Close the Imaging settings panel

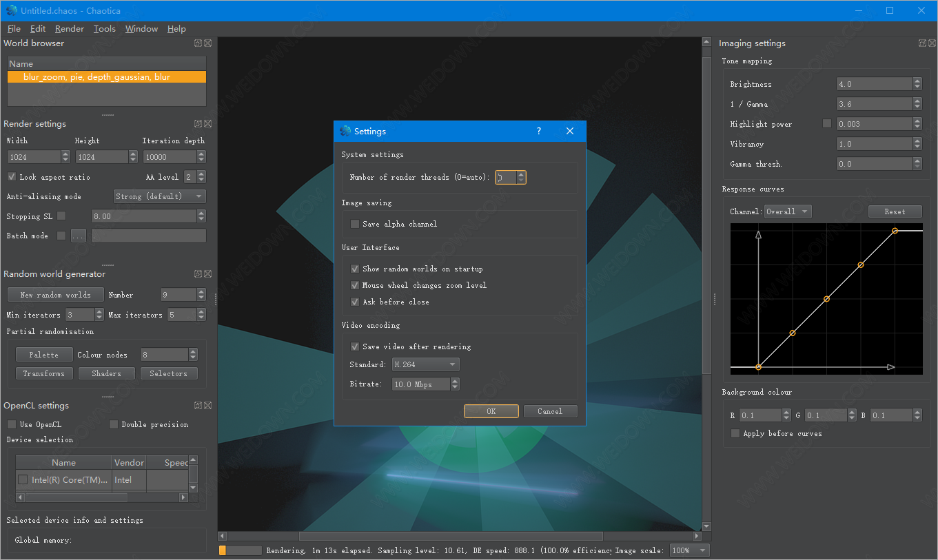coord(932,43)
